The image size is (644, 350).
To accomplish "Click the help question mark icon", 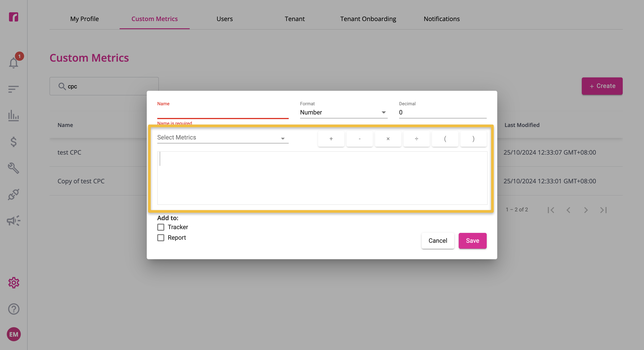I will tap(14, 309).
